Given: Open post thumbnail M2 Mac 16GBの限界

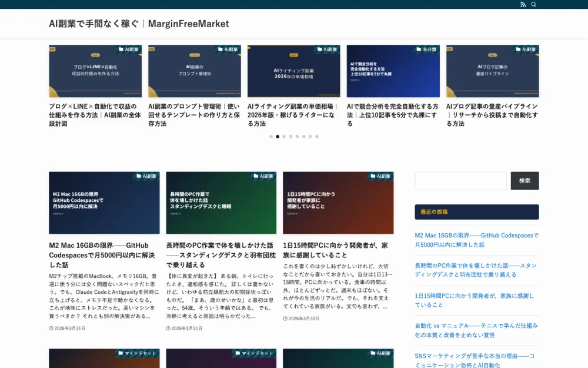Looking at the screenshot, I should (x=104, y=203).
